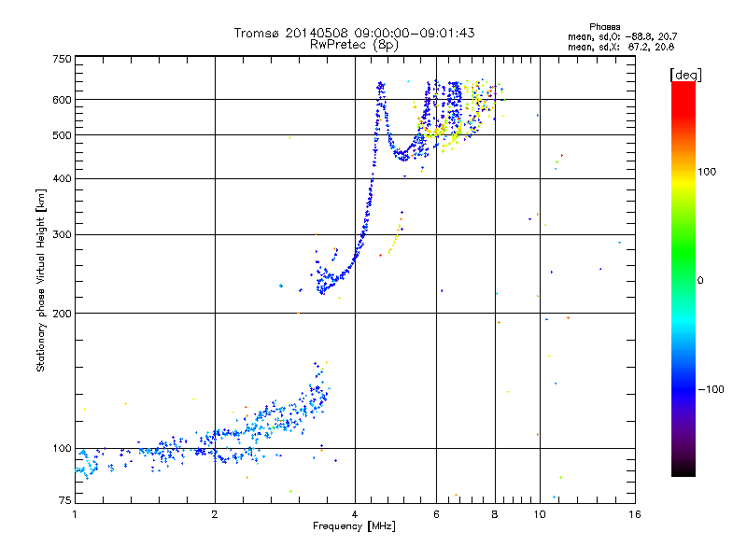This screenshot has height=560, width=747.
Task: Select the "mean, sd,X: 87.2, 20.8" line
Action: (621, 47)
